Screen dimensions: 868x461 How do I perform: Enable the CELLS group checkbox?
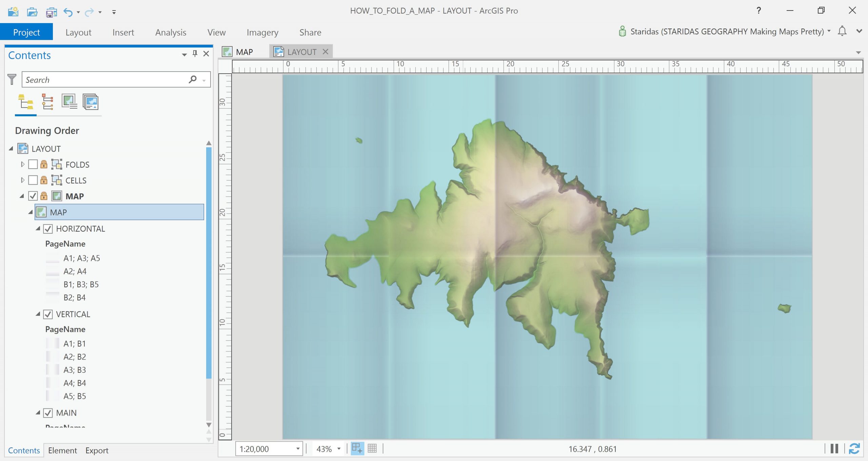[33, 180]
